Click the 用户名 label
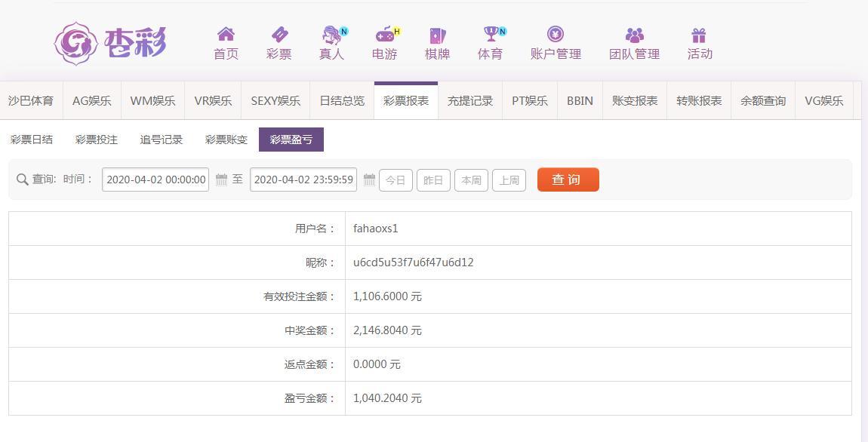The height and width of the screenshot is (442, 868). 315,229
